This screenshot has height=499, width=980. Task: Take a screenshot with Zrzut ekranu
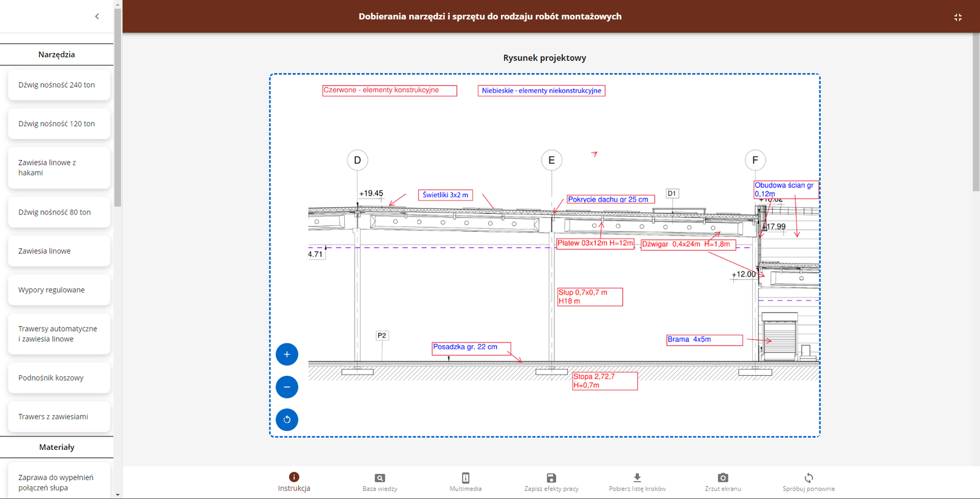[723, 482]
